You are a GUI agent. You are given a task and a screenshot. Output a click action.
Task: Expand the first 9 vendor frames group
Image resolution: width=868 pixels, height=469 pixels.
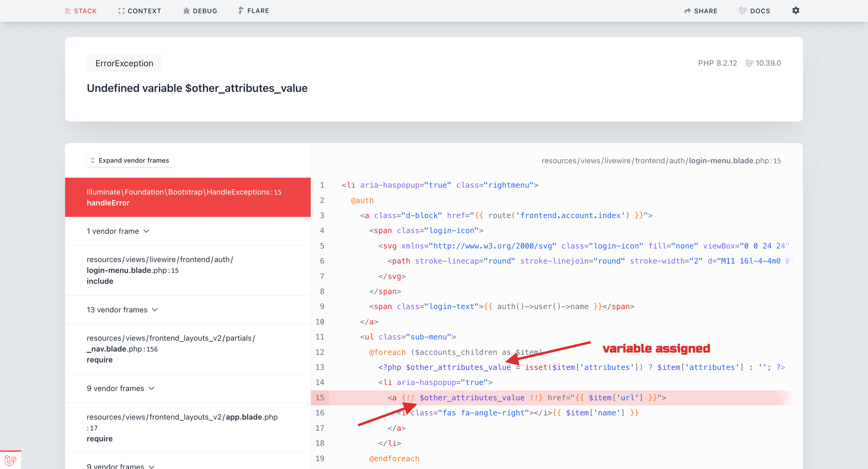point(120,388)
